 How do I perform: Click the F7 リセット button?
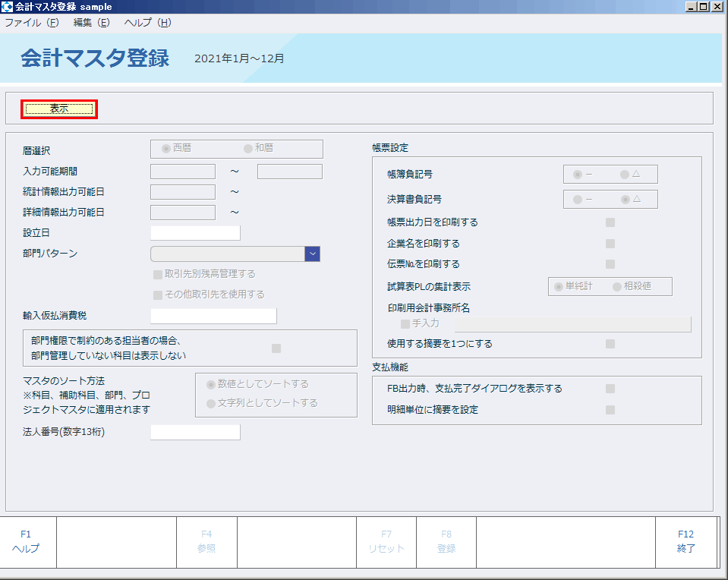tap(386, 542)
